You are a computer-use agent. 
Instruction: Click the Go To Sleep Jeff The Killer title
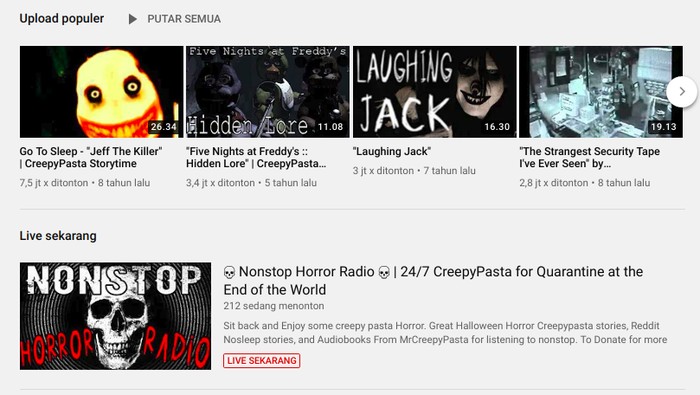[91, 158]
